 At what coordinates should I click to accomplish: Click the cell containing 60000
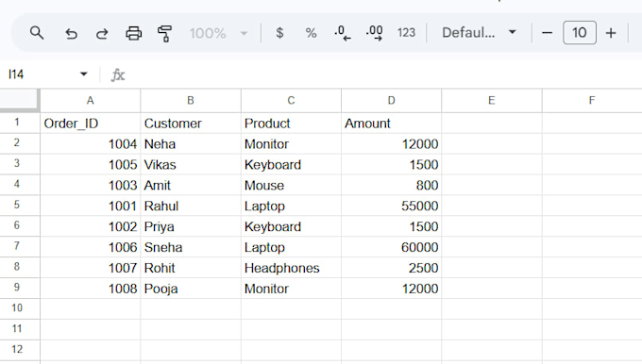click(x=392, y=247)
